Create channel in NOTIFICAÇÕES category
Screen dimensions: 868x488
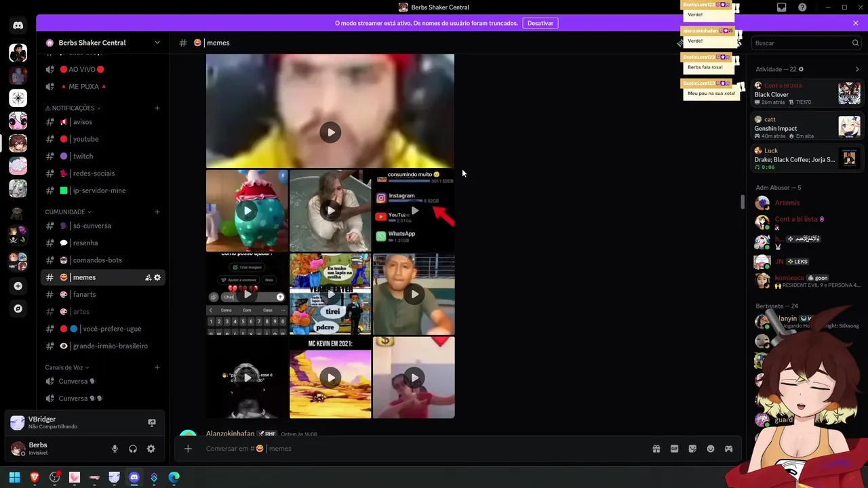(x=157, y=108)
